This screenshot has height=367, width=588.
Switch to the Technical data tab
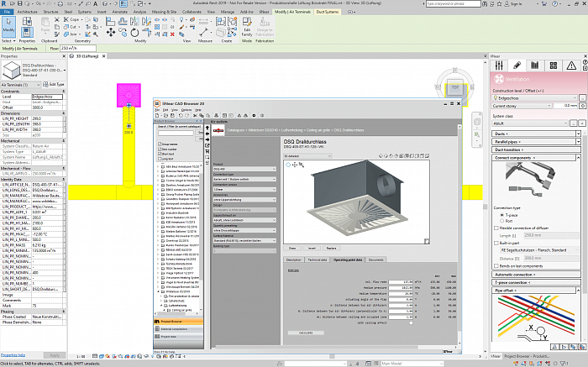coord(318,260)
